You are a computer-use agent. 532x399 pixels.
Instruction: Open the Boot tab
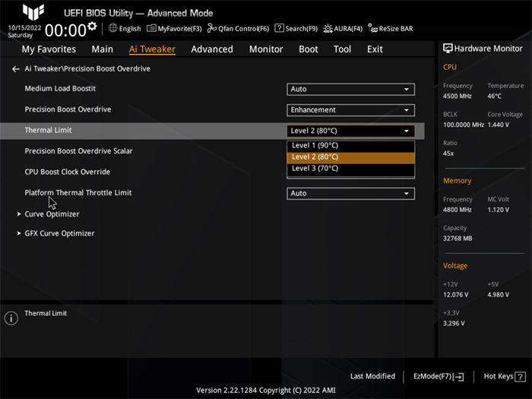click(x=309, y=49)
